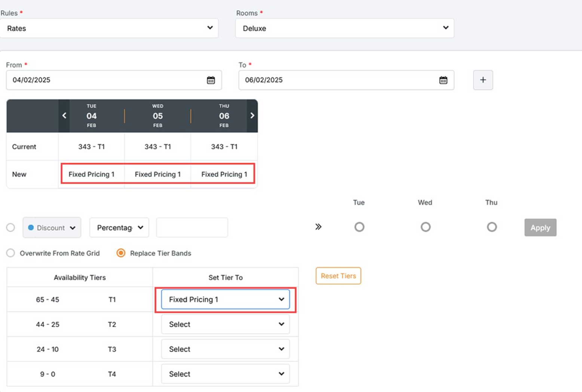Viewport: 582px width, 392px height.
Task: Expand the Percentage dropdown
Action: [x=119, y=227]
